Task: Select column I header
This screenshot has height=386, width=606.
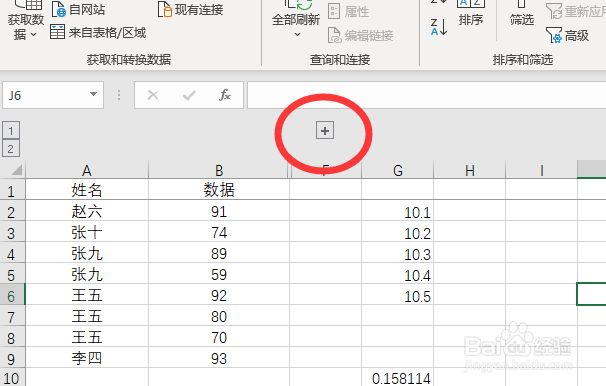Action: (541, 170)
